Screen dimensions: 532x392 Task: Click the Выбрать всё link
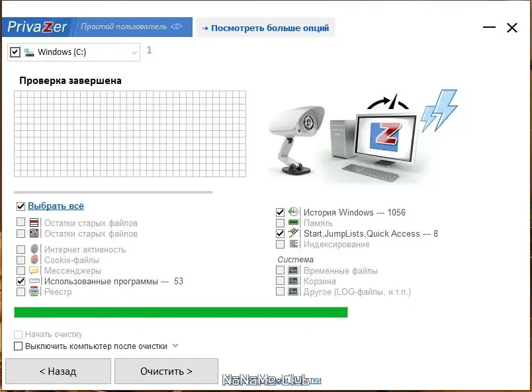[x=56, y=206]
